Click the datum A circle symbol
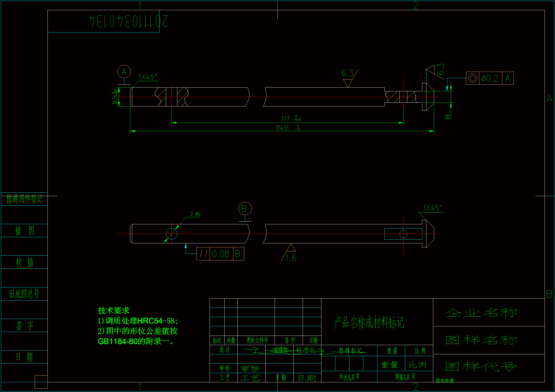 point(124,71)
